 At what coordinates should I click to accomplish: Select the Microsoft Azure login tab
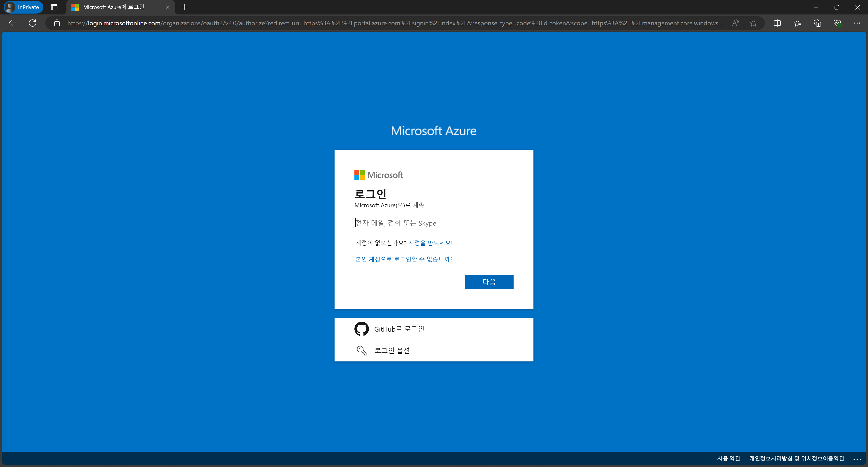point(113,7)
